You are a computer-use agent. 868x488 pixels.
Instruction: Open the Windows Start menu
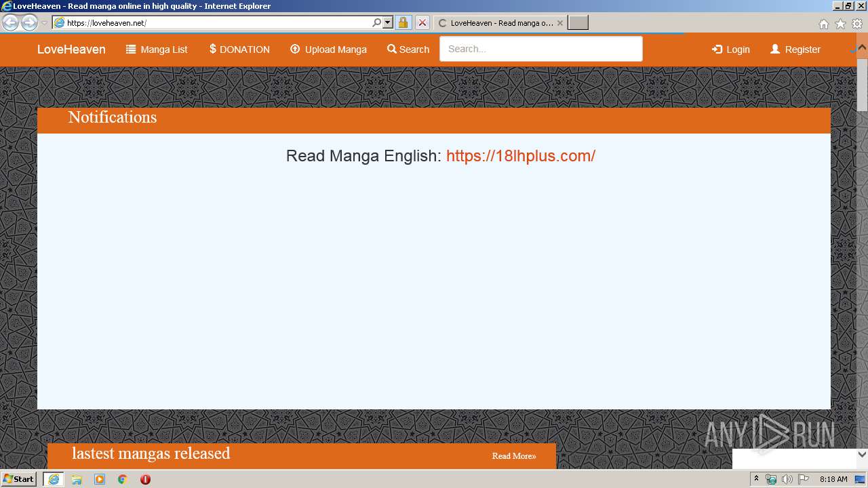(x=18, y=479)
